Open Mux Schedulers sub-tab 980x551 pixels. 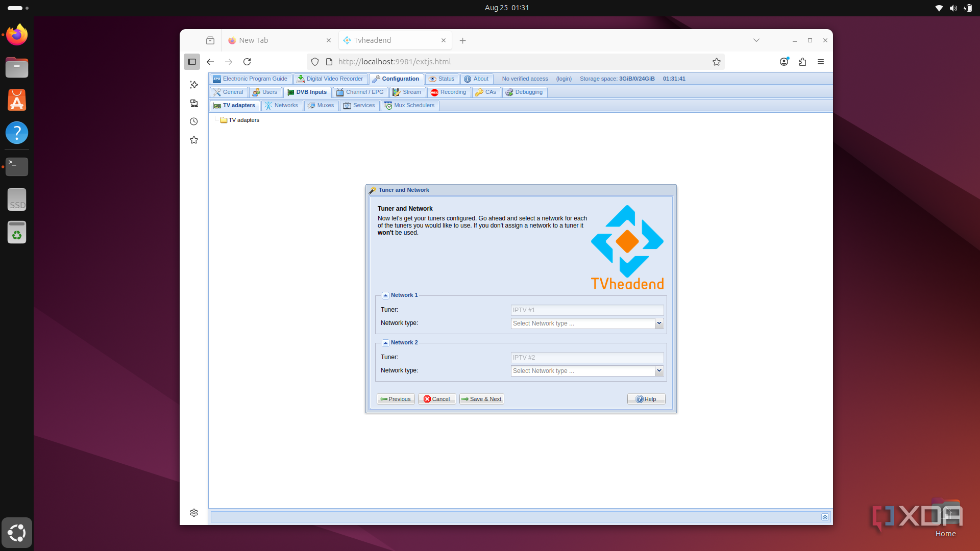[x=409, y=105]
